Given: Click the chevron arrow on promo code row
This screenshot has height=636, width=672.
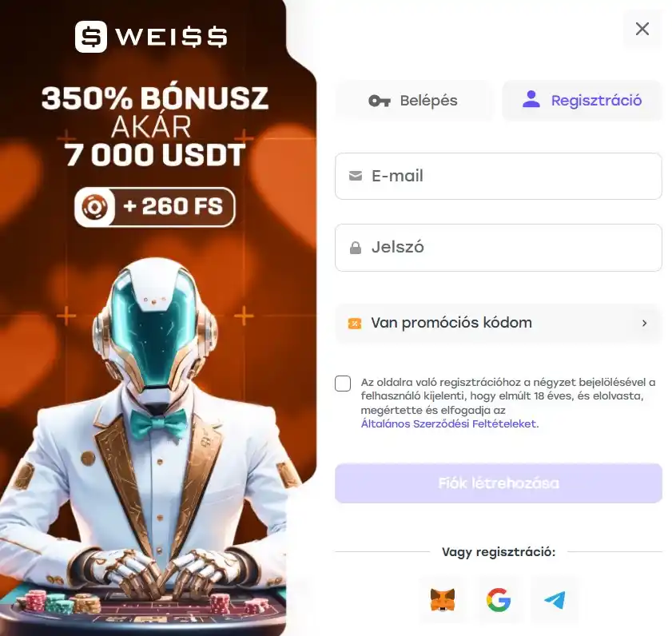Looking at the screenshot, I should (644, 323).
